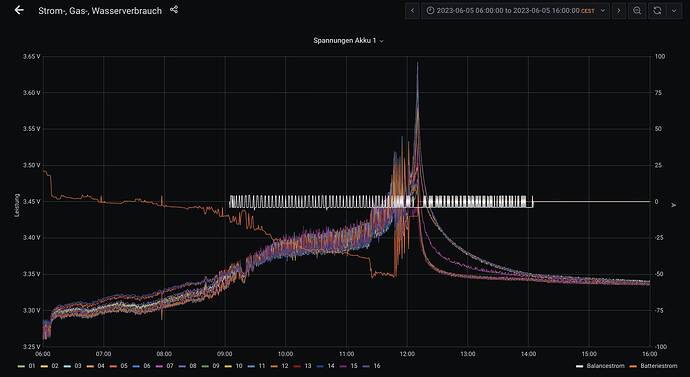The width and height of the screenshot is (690, 377).
Task: Click the dashboard title Strom-, Gas-, Wasserverbrauch
Action: coord(100,11)
